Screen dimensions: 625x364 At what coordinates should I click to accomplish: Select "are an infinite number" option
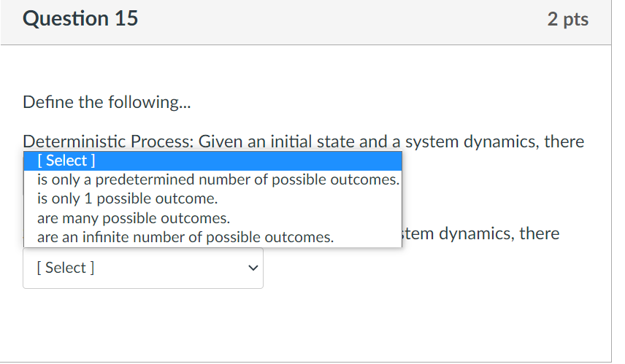(185, 237)
